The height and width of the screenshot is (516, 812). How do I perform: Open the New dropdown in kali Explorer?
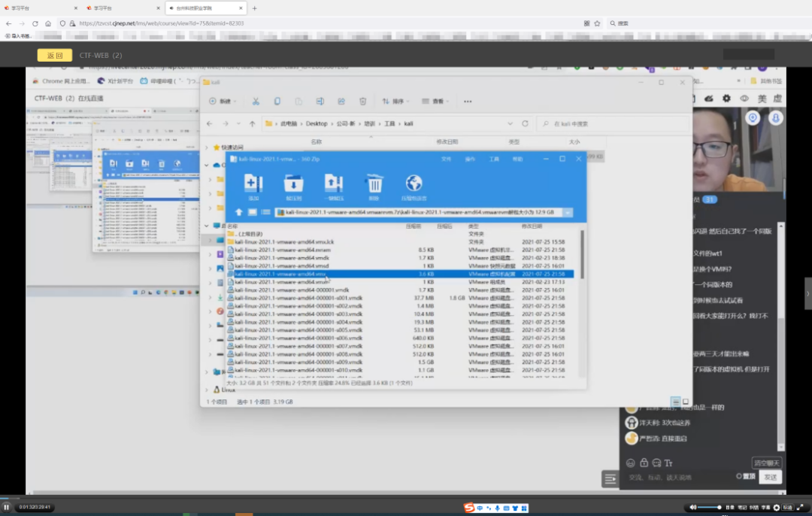(x=223, y=102)
